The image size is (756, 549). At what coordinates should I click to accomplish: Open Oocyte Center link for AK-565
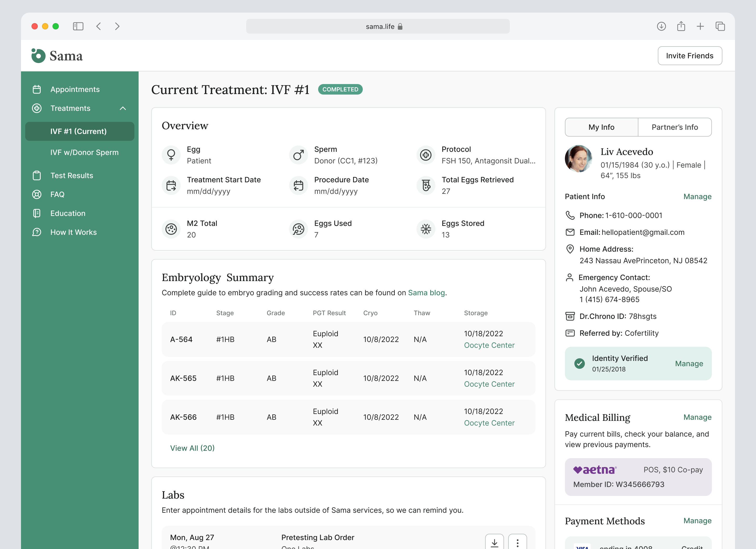click(x=489, y=384)
